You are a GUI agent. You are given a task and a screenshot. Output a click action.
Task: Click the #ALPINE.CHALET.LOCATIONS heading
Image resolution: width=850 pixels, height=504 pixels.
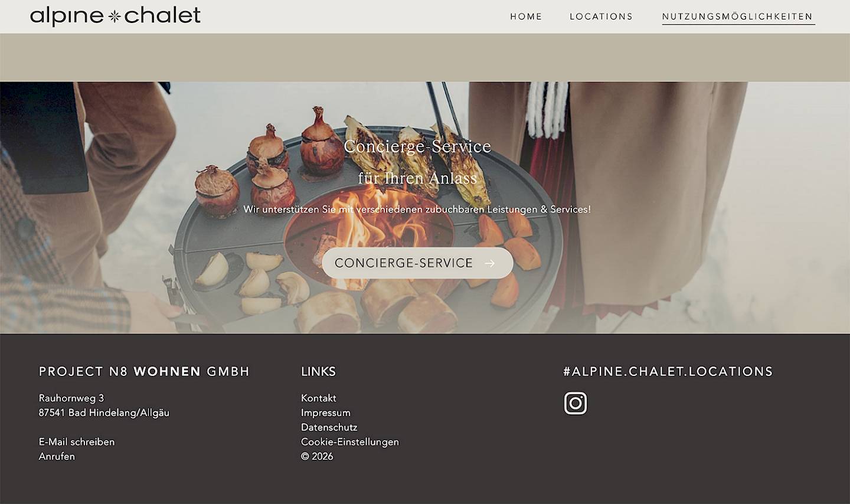click(x=668, y=372)
